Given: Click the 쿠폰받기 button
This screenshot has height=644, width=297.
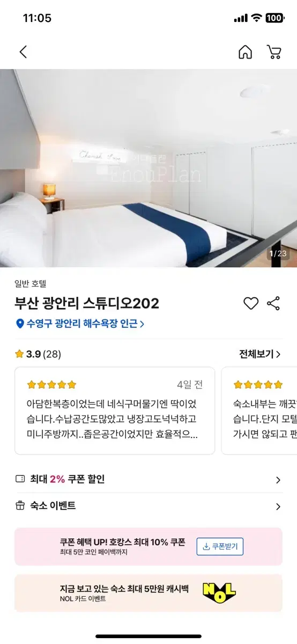Looking at the screenshot, I should coord(220,546).
